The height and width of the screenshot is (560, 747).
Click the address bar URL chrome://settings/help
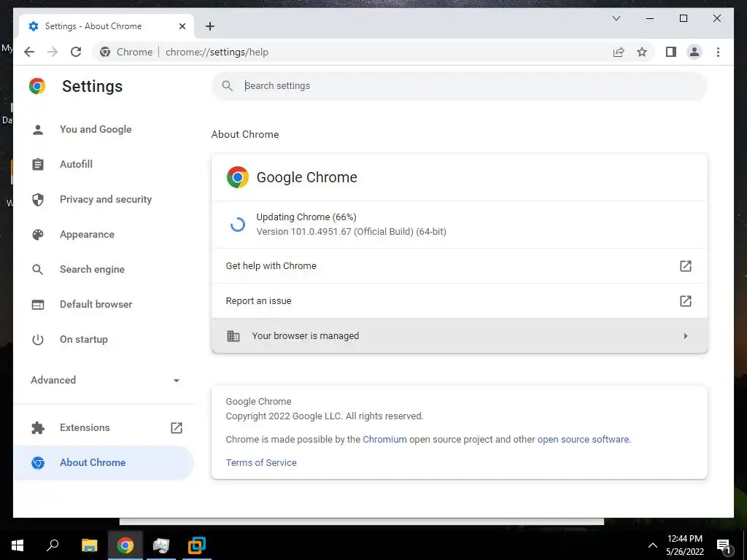[x=217, y=52]
